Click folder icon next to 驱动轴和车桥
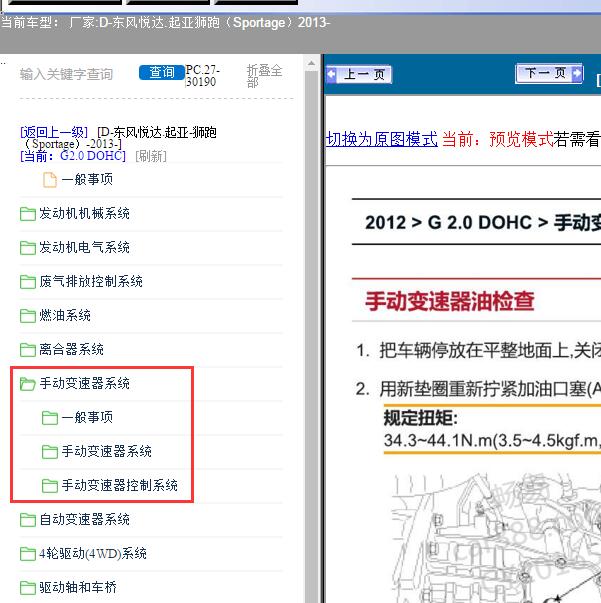Screen dimensions: 601x603 28,588
